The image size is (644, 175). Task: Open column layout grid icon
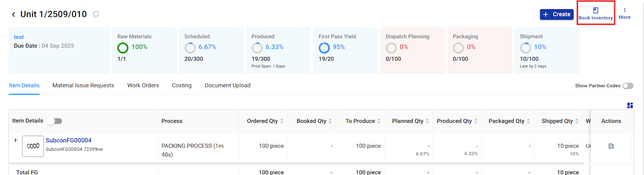[630, 106]
